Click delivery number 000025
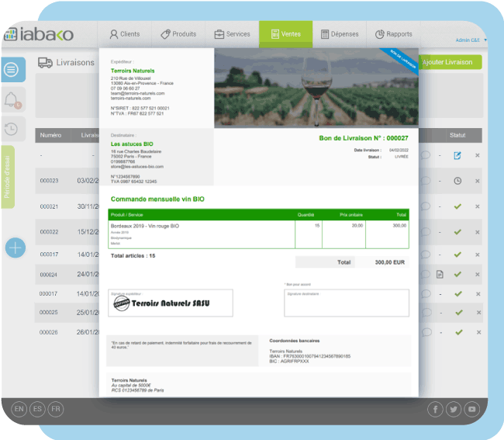 [49, 312]
